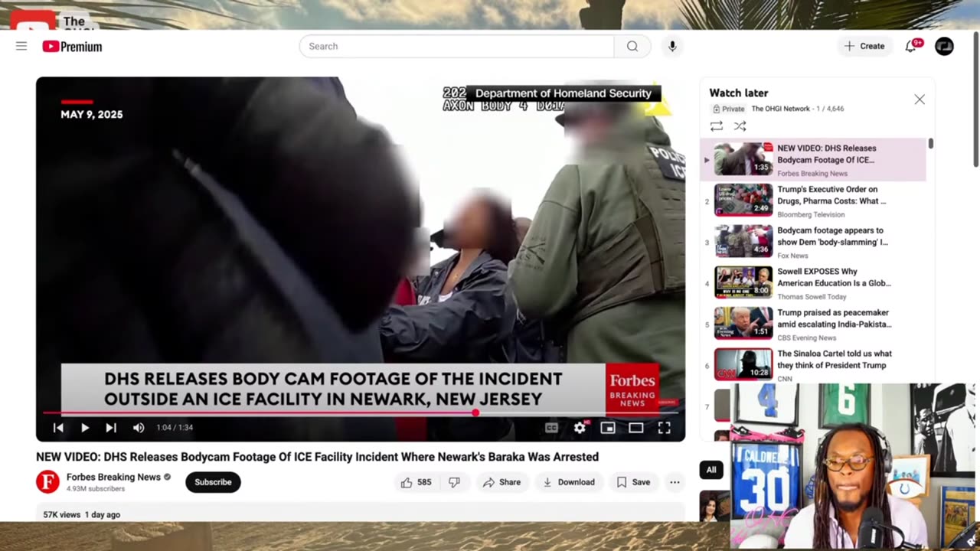The height and width of the screenshot is (551, 980).
Task: Skip to next video
Action: coord(111,428)
